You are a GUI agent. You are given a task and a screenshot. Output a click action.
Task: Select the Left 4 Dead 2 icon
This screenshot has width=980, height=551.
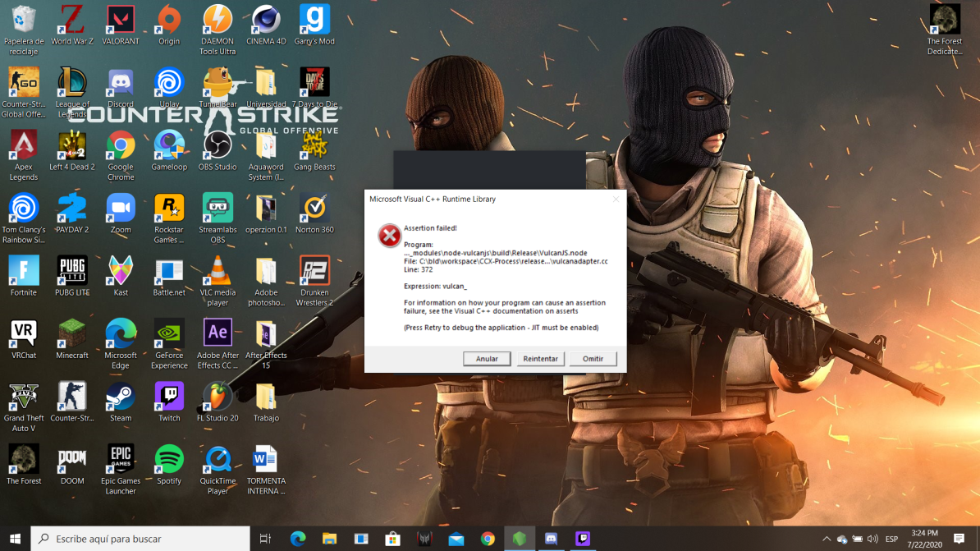[x=72, y=151]
